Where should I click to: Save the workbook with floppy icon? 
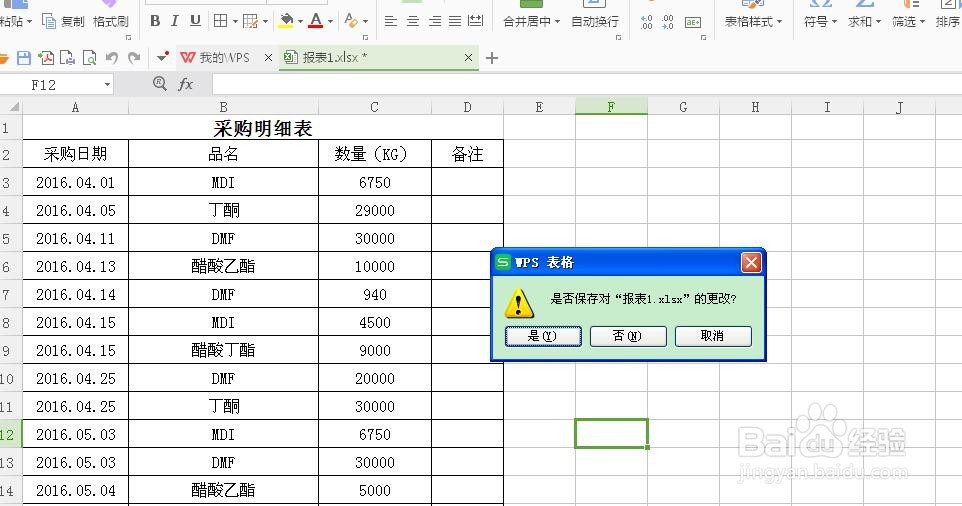click(x=24, y=58)
